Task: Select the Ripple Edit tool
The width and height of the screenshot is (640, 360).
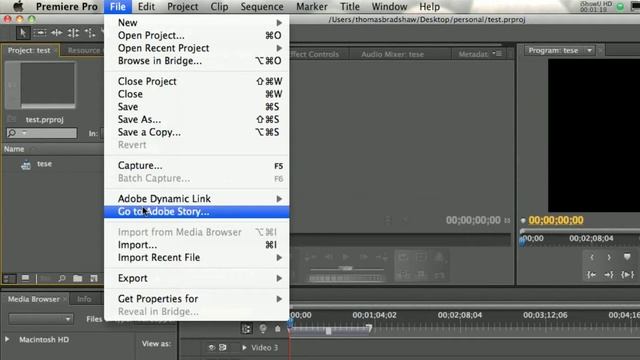Action: point(57,33)
